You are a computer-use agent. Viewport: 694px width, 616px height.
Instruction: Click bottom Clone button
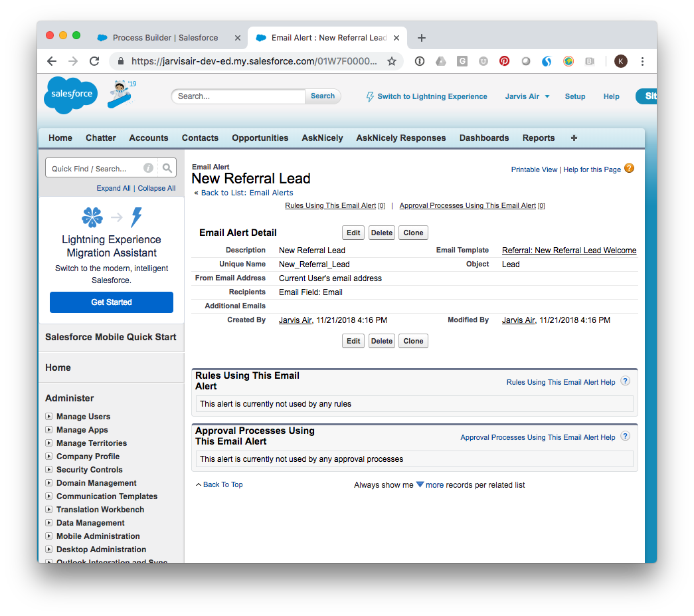click(x=413, y=341)
